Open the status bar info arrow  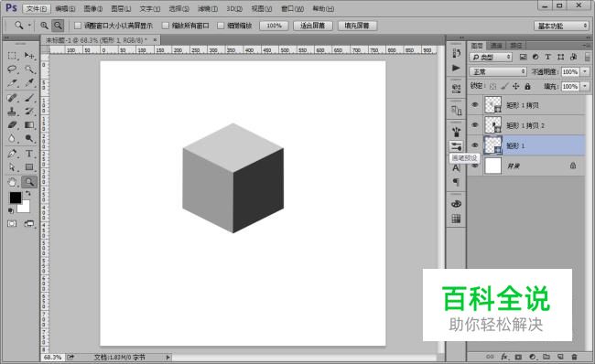point(168,358)
